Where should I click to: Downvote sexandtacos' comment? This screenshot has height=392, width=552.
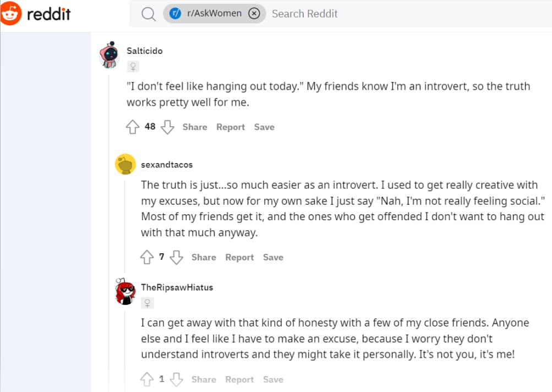click(177, 257)
